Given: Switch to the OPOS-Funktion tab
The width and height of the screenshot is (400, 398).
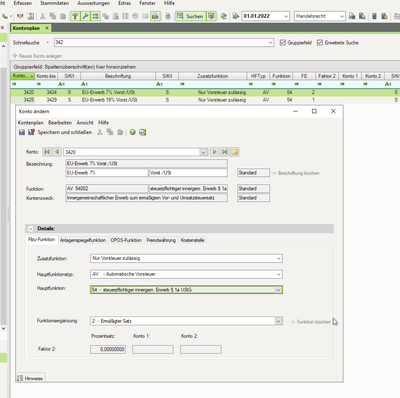Looking at the screenshot, I should (x=126, y=240).
